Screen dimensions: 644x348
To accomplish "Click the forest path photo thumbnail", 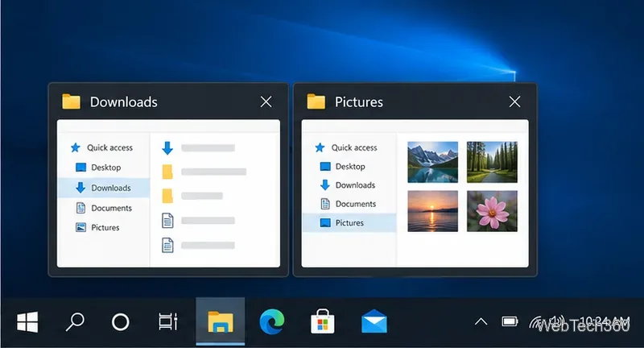I will pos(492,162).
